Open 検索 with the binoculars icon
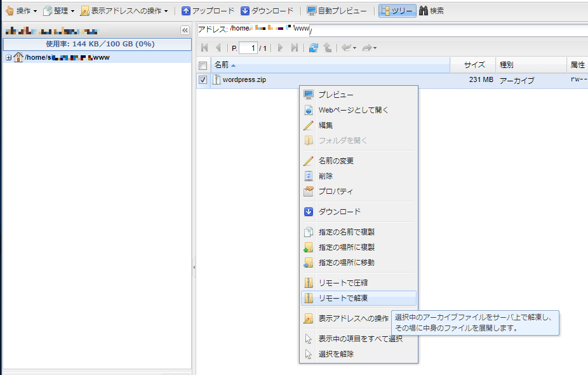Screen dimensions: 588x375 pos(431,11)
